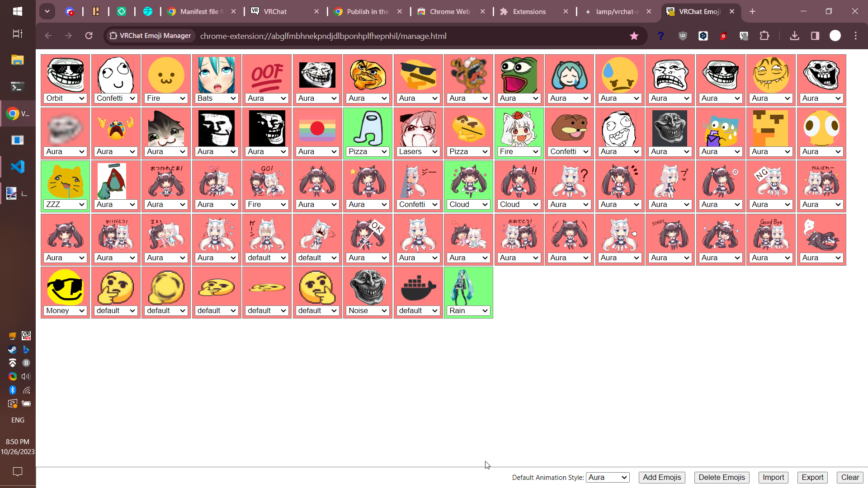The height and width of the screenshot is (488, 868).
Task: Click the Add Emojis button
Action: click(661, 477)
